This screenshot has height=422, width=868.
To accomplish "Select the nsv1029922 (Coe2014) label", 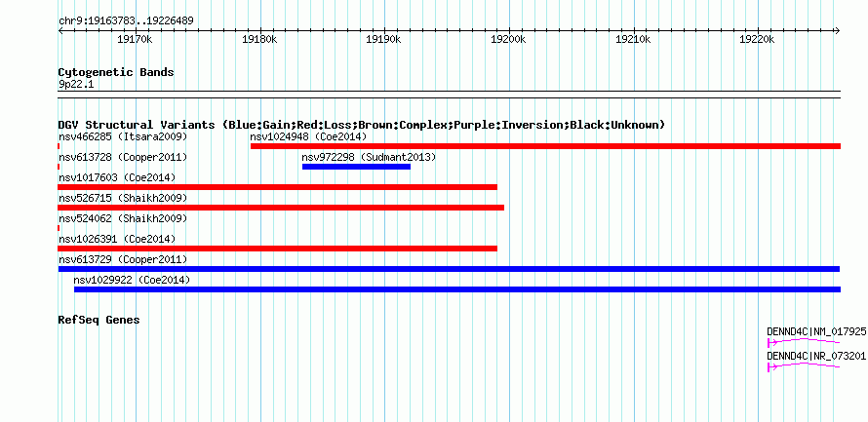I will coord(132,280).
